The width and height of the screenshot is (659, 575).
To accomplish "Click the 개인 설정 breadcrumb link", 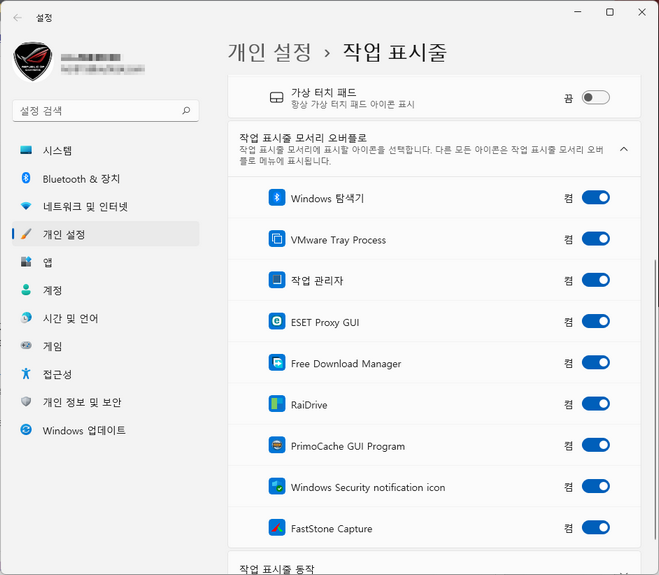I will (269, 53).
